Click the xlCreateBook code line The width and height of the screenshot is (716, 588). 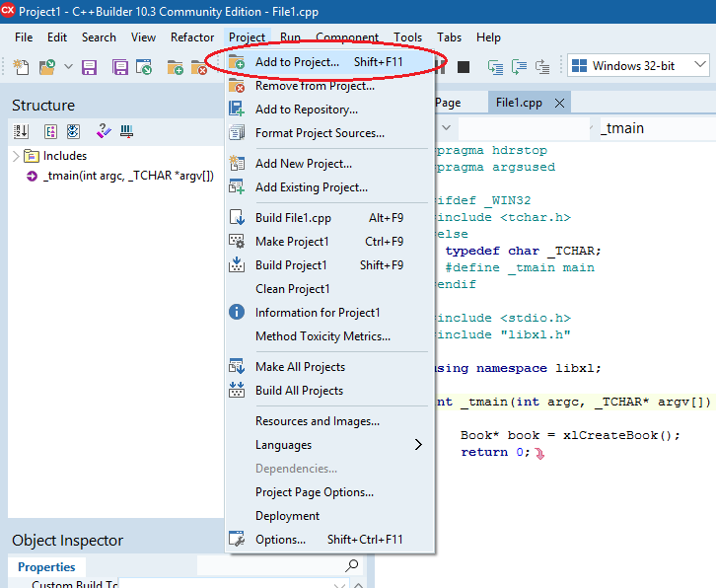(x=570, y=435)
